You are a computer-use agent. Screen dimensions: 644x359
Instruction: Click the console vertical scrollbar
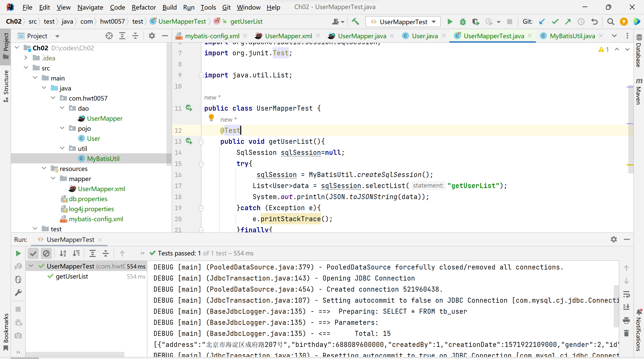tap(616, 306)
